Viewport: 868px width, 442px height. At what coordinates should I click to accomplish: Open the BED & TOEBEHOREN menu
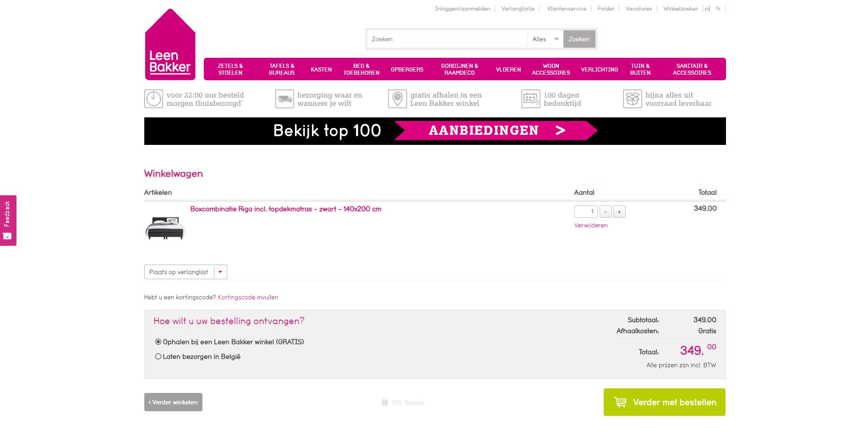click(x=361, y=69)
